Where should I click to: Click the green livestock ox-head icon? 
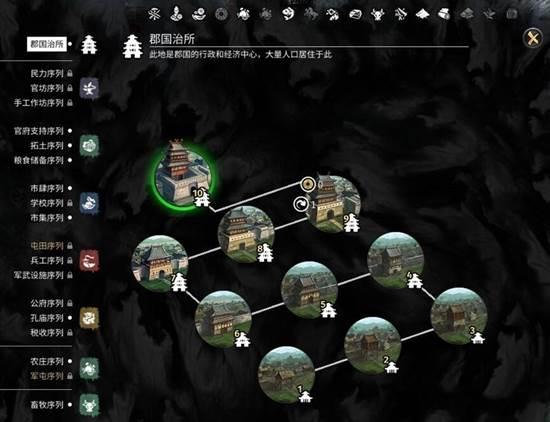pyautogui.click(x=89, y=405)
